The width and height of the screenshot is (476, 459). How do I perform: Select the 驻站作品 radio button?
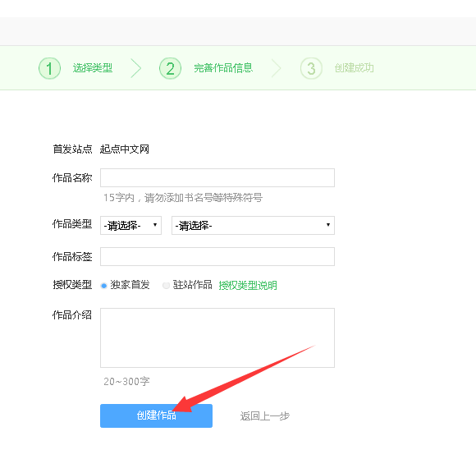click(166, 286)
